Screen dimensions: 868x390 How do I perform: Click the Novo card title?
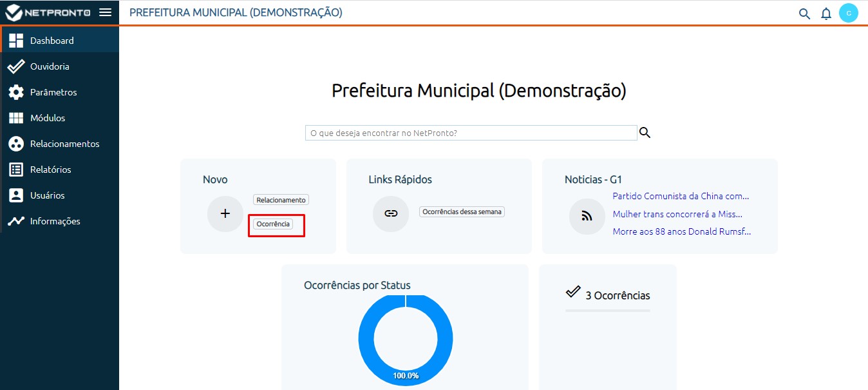point(215,179)
